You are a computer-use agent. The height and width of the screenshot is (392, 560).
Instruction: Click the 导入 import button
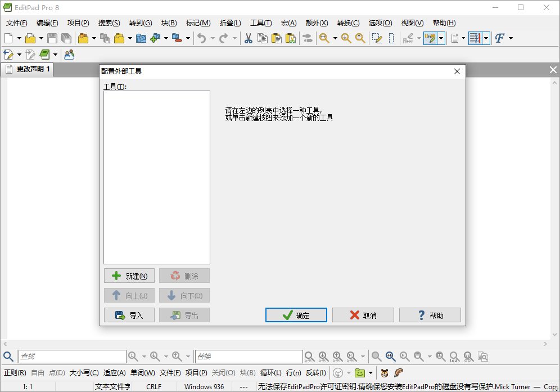click(x=129, y=315)
